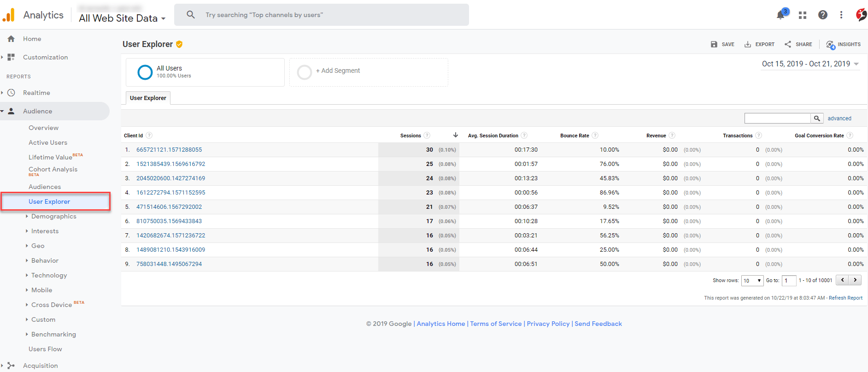Image resolution: width=868 pixels, height=372 pixels.
Task: Open the Show rows dropdown
Action: coord(752,281)
